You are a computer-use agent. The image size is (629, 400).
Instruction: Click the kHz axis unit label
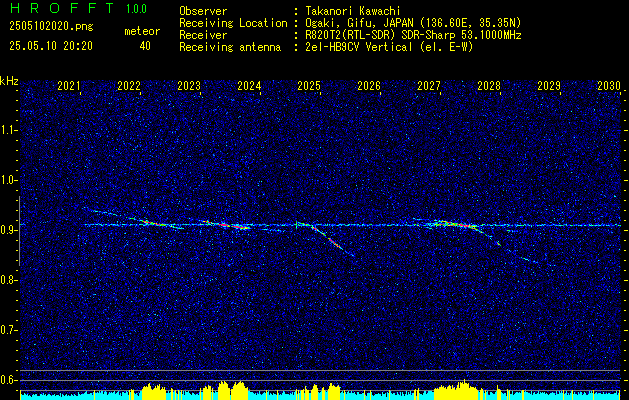coord(9,81)
